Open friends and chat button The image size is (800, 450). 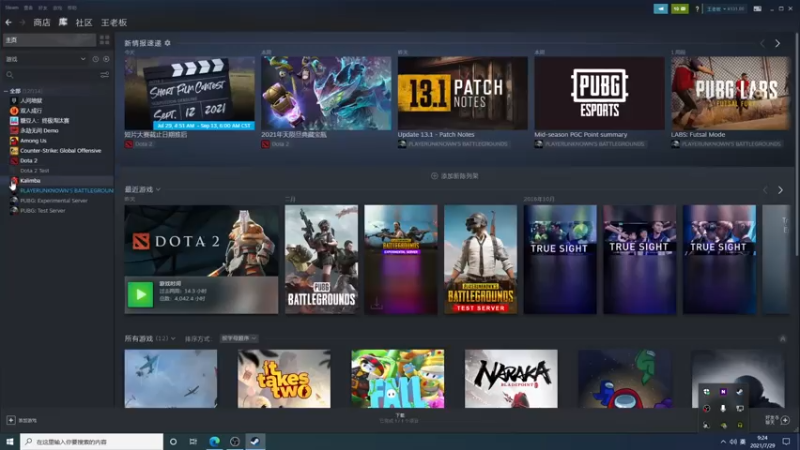pos(777,420)
